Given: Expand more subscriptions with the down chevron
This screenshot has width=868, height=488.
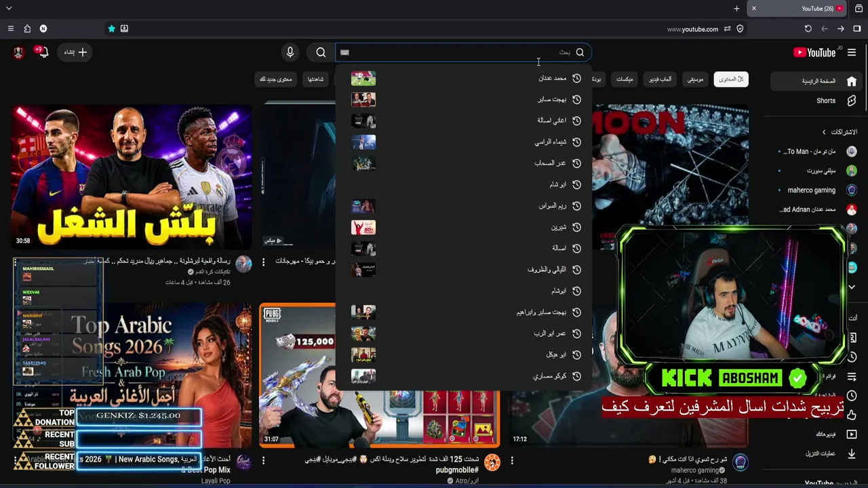Looking at the screenshot, I should tap(852, 287).
